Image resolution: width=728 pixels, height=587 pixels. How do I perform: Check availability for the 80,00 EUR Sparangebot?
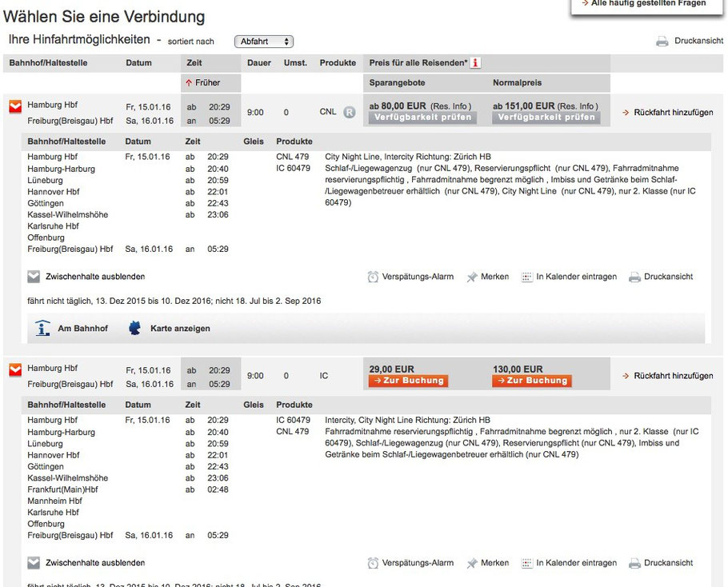pyautogui.click(x=422, y=118)
